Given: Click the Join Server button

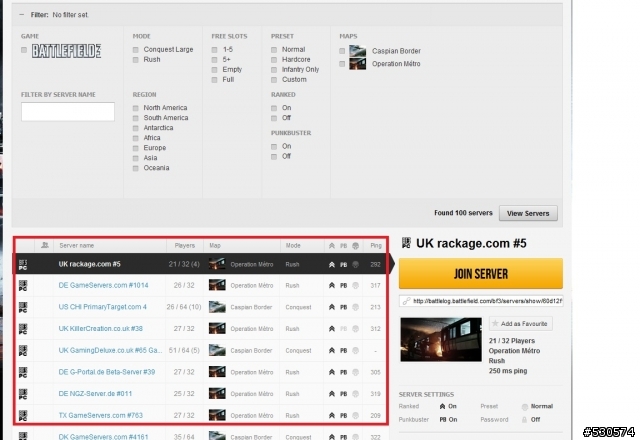Looking at the screenshot, I should 481,273.
